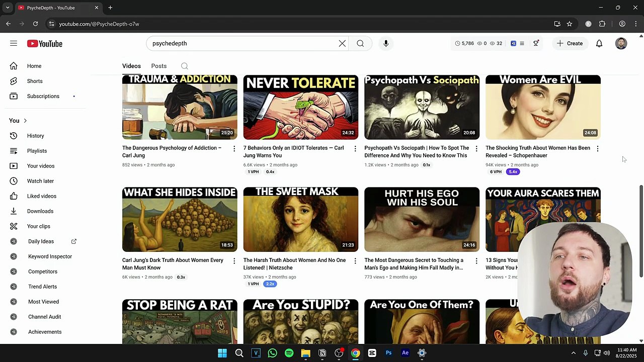Click the 2.2x outlier badge

(x=270, y=284)
